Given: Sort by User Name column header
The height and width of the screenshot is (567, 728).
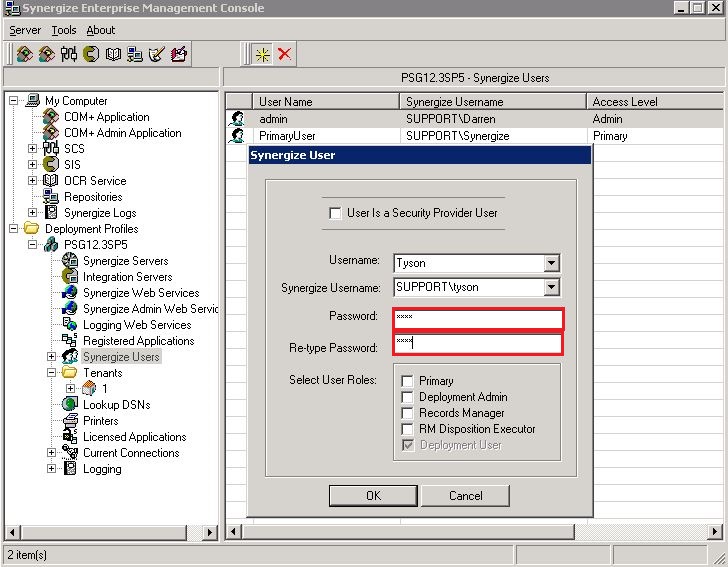Looking at the screenshot, I should point(325,102).
